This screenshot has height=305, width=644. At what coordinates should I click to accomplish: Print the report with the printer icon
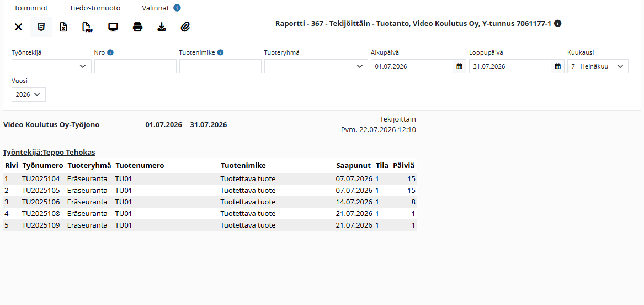(x=137, y=27)
